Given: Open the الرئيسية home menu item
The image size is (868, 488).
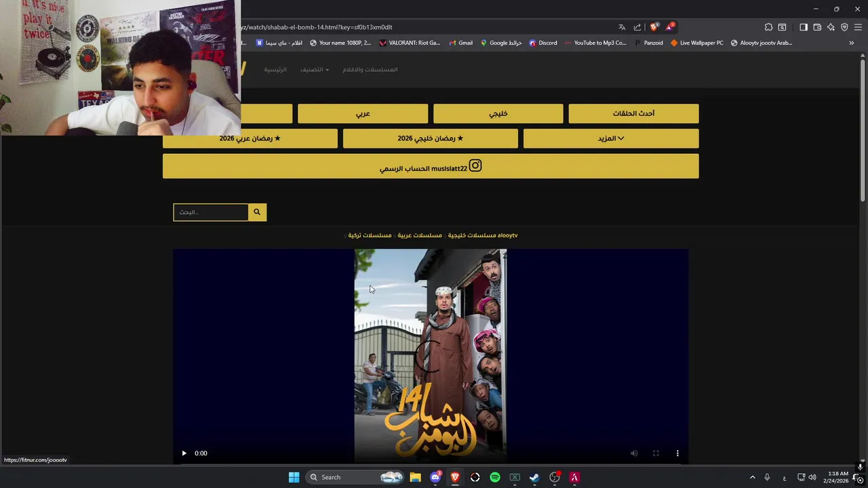Looking at the screenshot, I should point(275,69).
